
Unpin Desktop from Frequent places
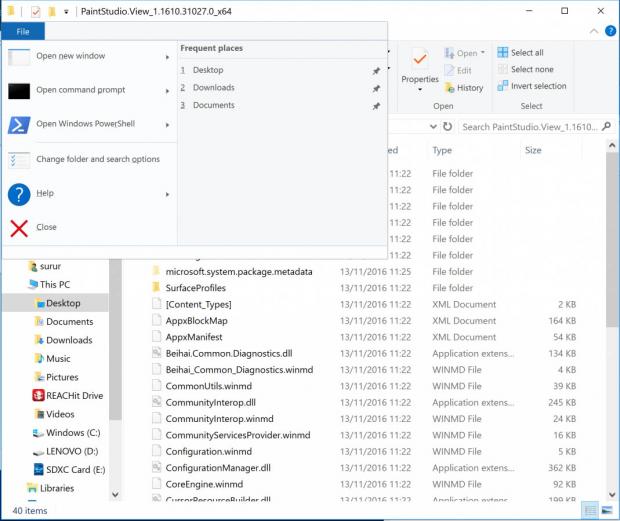(x=376, y=71)
